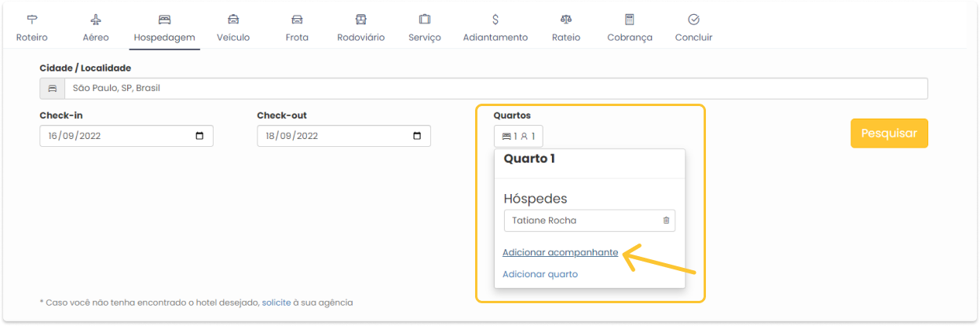Toggle the Quartos room selector dropdown
The height and width of the screenshot is (326, 980).
[x=518, y=136]
